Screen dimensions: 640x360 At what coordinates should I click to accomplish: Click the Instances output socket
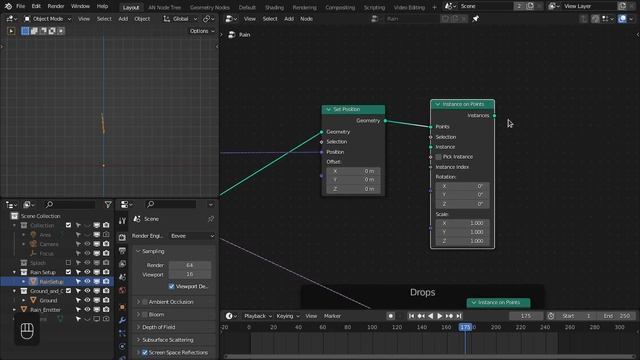494,116
